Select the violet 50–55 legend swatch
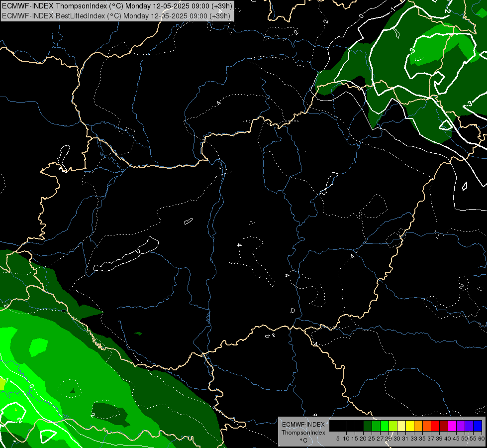This screenshot has width=487, height=448. (x=469, y=426)
